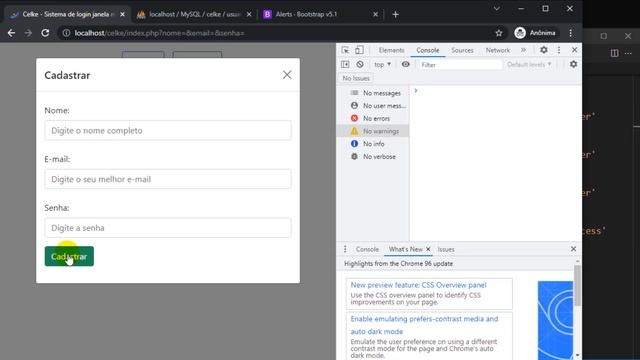The image size is (640, 360).
Task: Open console settings gear icon
Action: click(x=573, y=64)
